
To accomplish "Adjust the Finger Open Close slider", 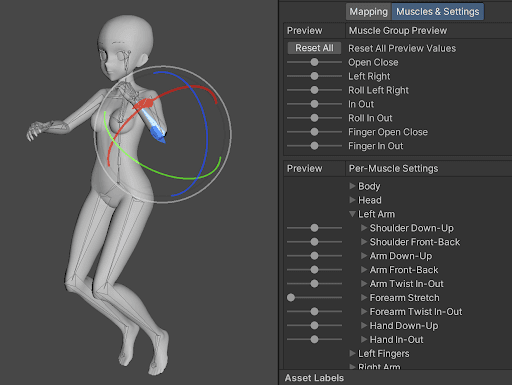I will point(314,132).
